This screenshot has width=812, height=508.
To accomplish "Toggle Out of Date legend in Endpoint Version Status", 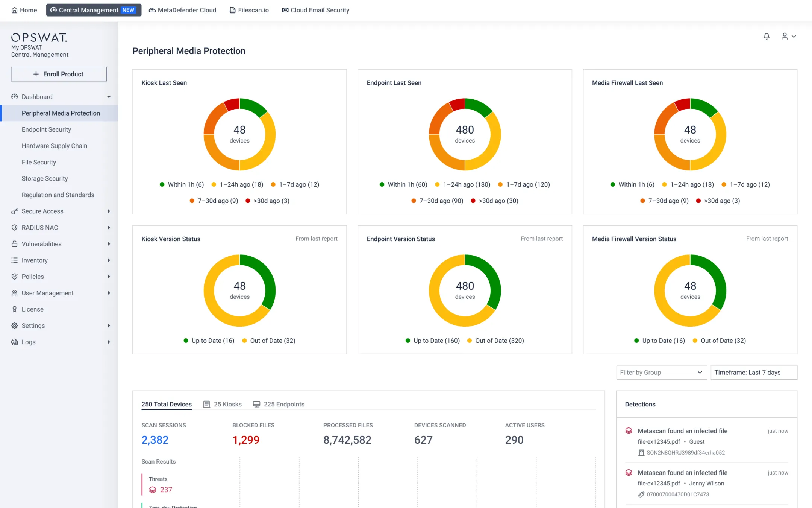I will [495, 341].
